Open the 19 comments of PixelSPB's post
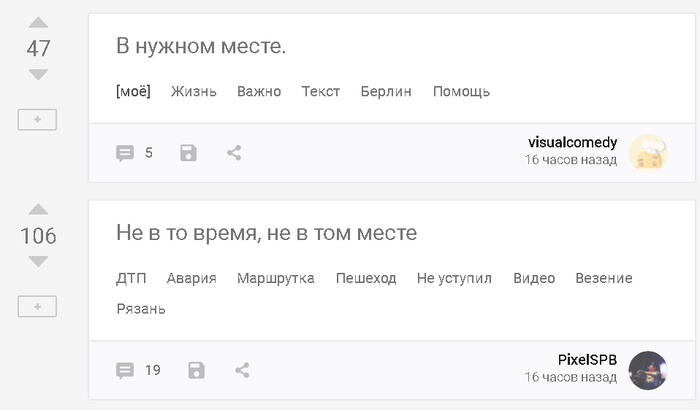This screenshot has height=410, width=700. click(x=138, y=370)
